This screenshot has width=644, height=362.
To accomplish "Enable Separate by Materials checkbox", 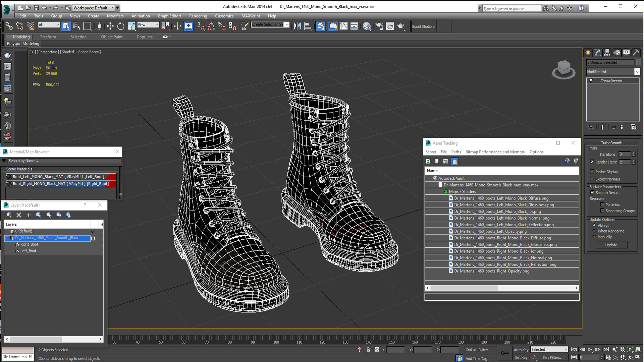I will coord(602,204).
